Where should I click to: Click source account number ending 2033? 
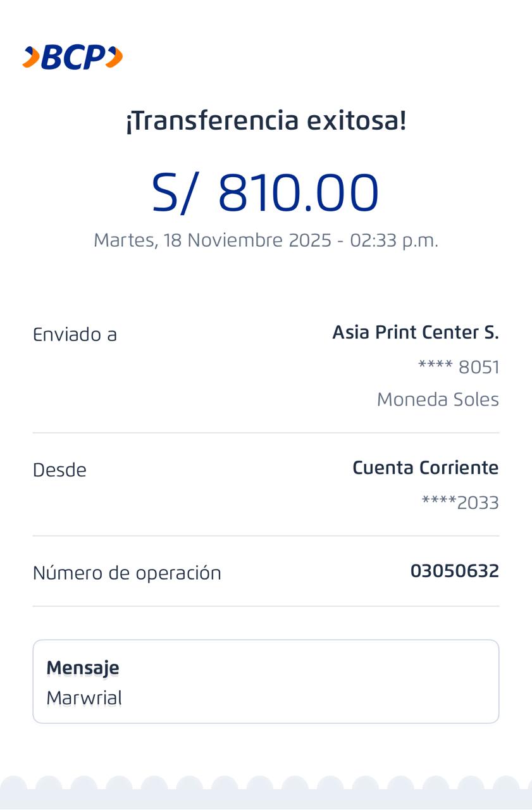(460, 502)
